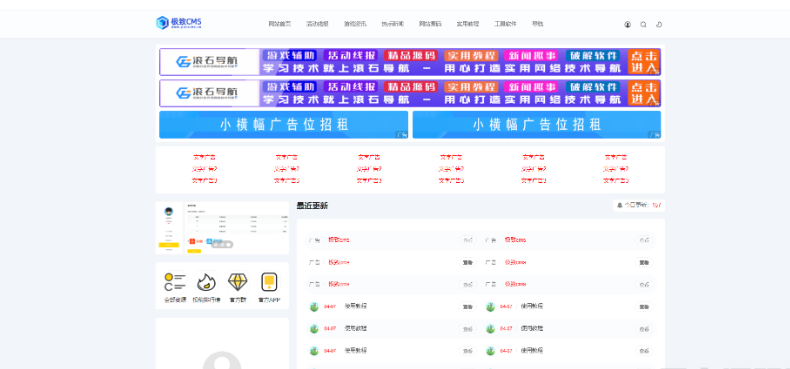Open 网站源码 navigation item

[430, 24]
